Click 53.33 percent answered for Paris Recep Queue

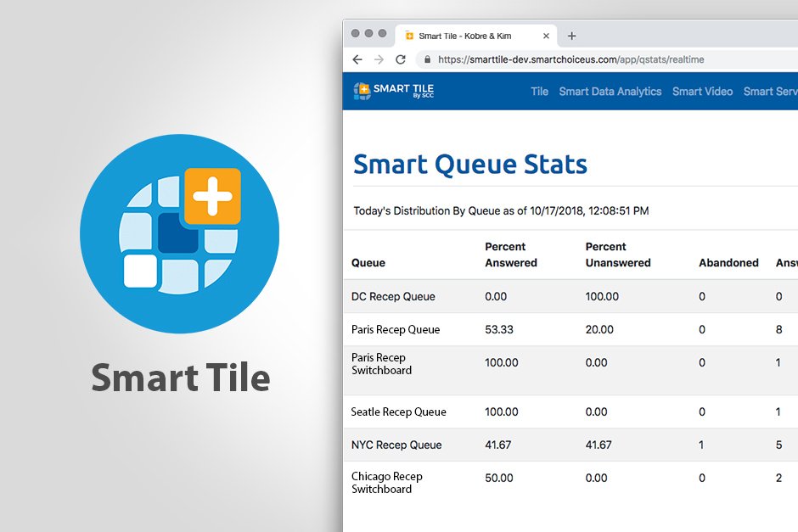click(x=499, y=329)
